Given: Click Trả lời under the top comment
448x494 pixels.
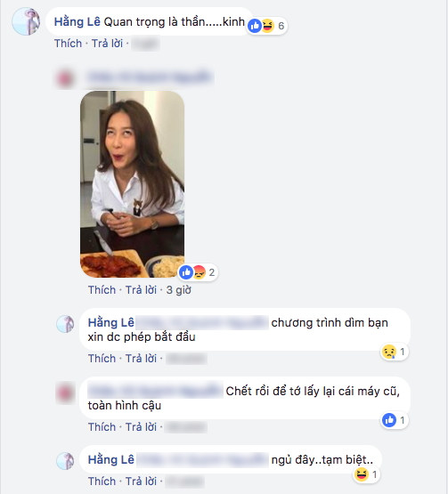Looking at the screenshot, I should pos(107,44).
